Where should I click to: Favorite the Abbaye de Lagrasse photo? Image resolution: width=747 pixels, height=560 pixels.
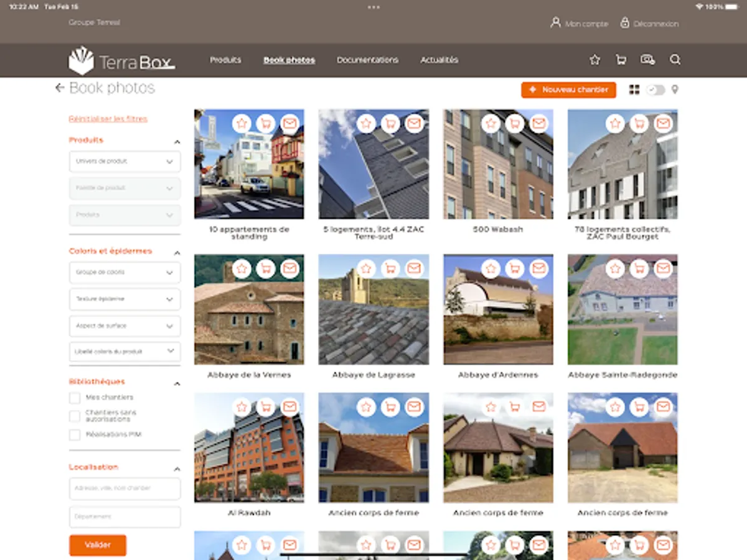pos(366,268)
